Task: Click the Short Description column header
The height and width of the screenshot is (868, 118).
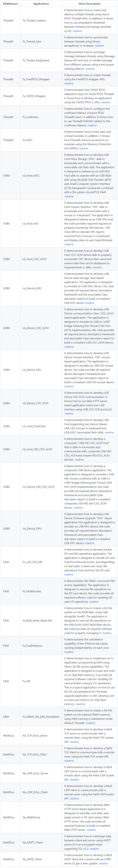Action: tap(89, 4)
